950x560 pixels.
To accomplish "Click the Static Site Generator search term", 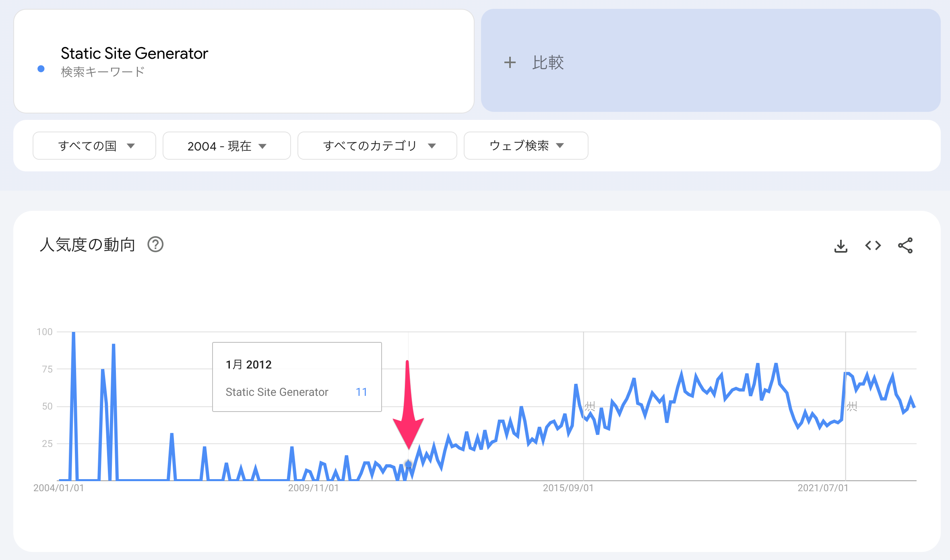I will 134,54.
